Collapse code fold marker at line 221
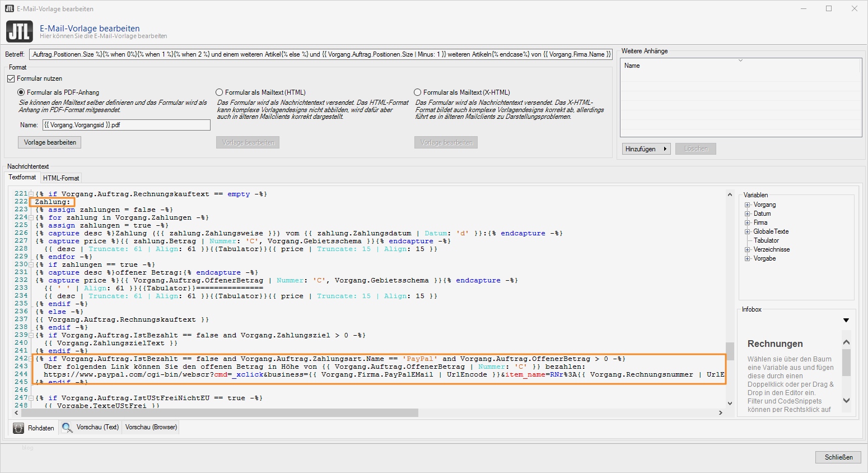Viewport: 868px width, 473px height. click(31, 194)
